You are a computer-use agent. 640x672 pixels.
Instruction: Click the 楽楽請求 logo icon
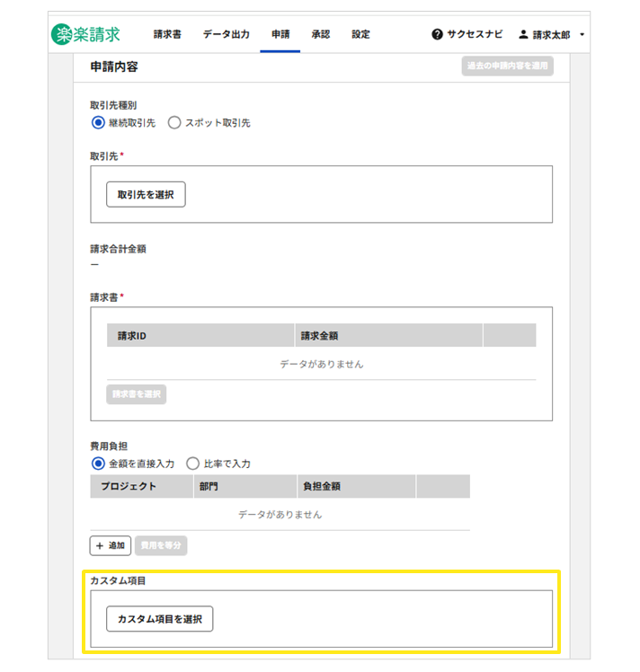tap(63, 34)
